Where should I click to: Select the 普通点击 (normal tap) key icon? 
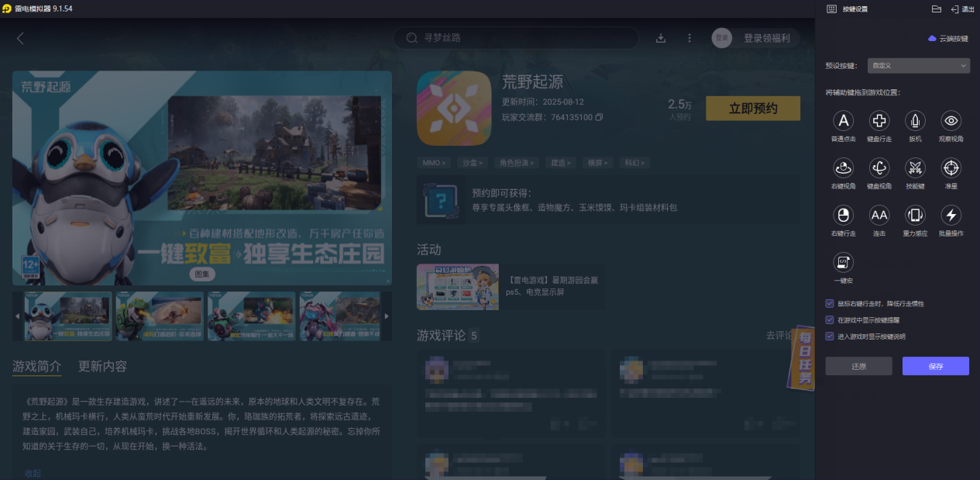pos(843,120)
